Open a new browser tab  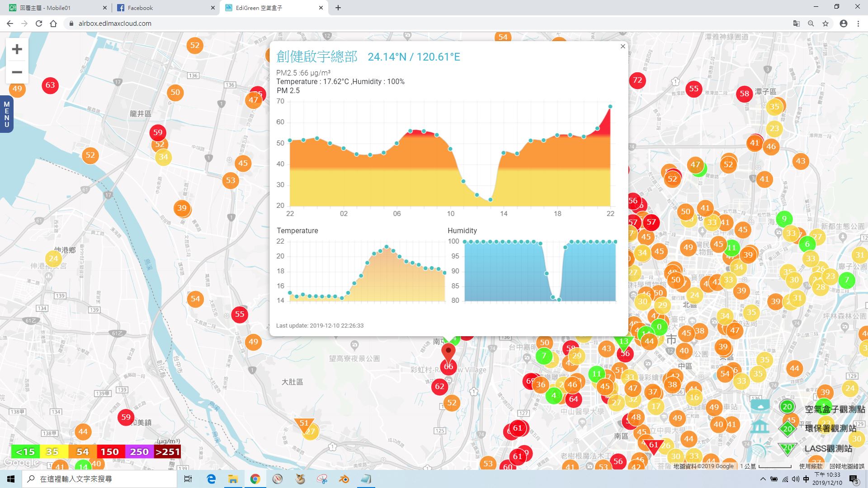(338, 8)
